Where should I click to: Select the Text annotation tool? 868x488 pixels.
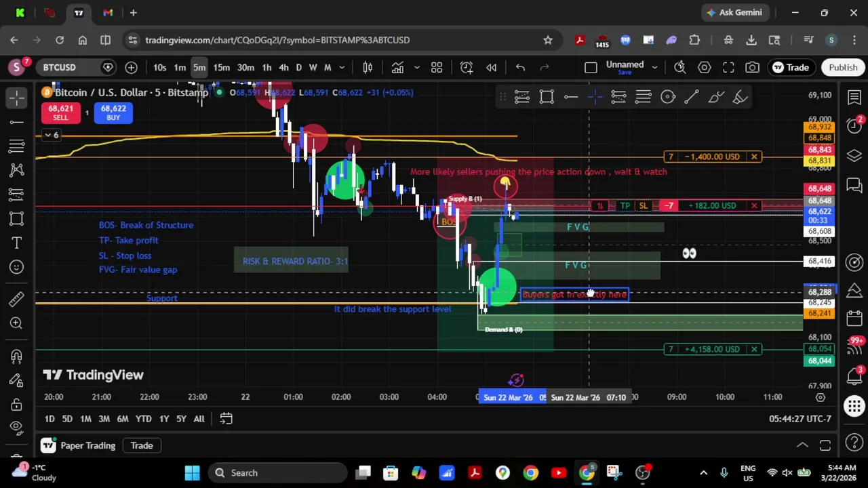pyautogui.click(x=17, y=243)
